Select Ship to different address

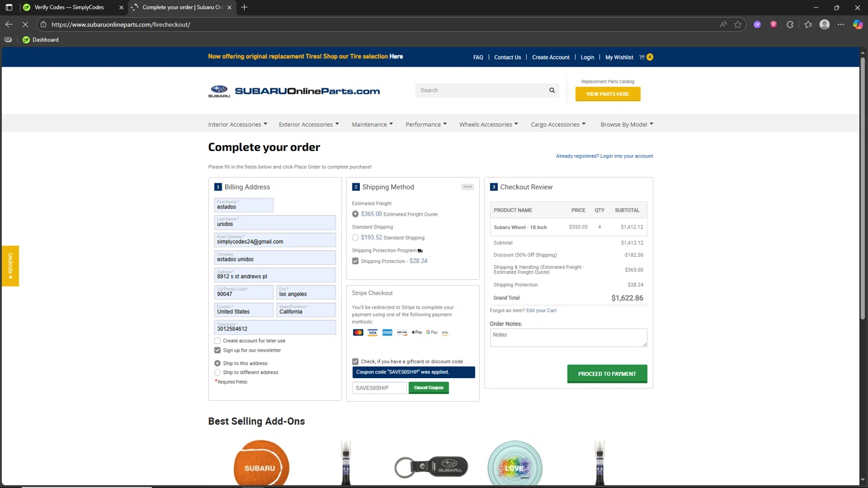[218, 373]
